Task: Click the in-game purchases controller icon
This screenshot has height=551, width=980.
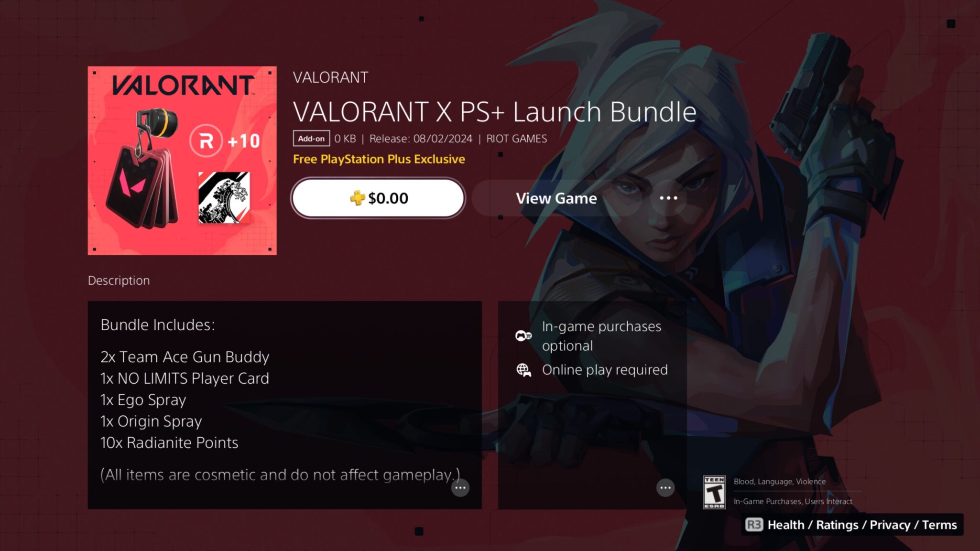Action: pos(523,336)
